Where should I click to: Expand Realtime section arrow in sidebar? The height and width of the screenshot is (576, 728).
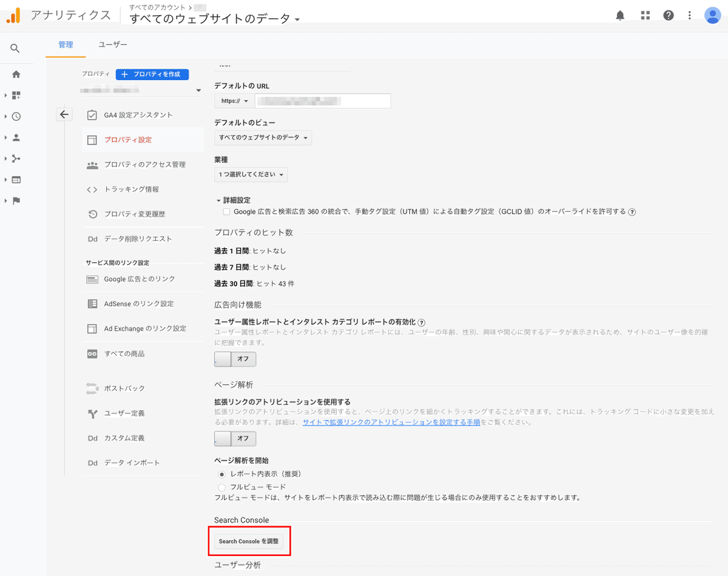click(5, 117)
